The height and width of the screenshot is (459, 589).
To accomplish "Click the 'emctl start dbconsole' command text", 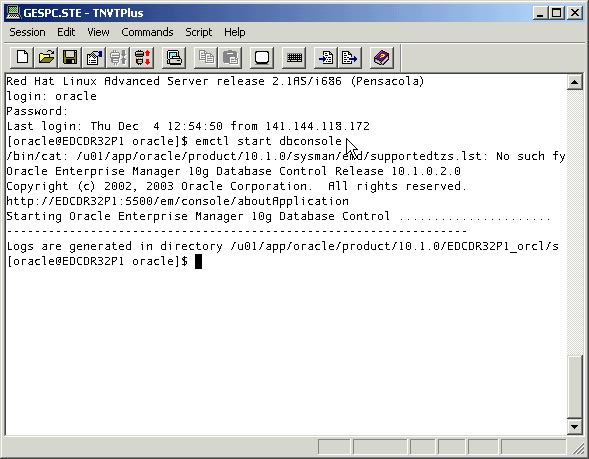I will click(x=269, y=141).
